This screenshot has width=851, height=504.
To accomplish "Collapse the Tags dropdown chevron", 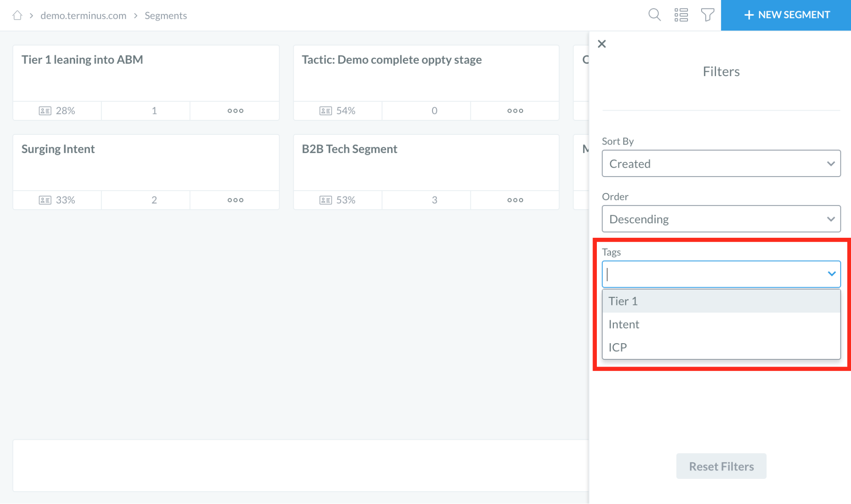I will coord(831,274).
